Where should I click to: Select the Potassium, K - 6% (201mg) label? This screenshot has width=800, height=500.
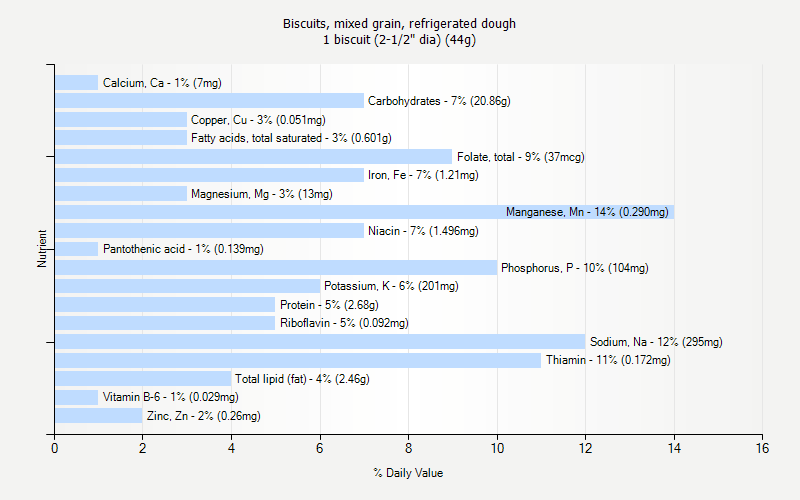click(391, 286)
